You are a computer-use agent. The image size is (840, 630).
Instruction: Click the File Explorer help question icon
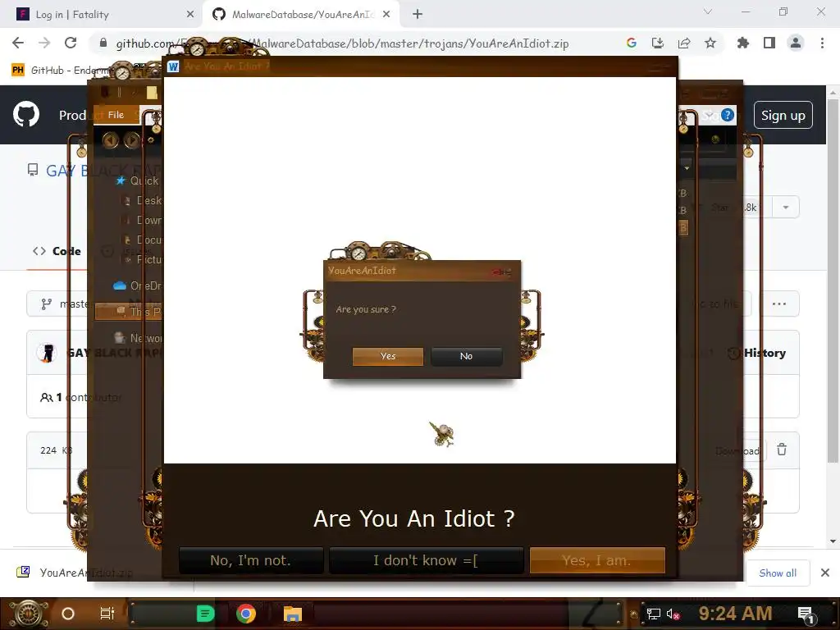tap(727, 115)
